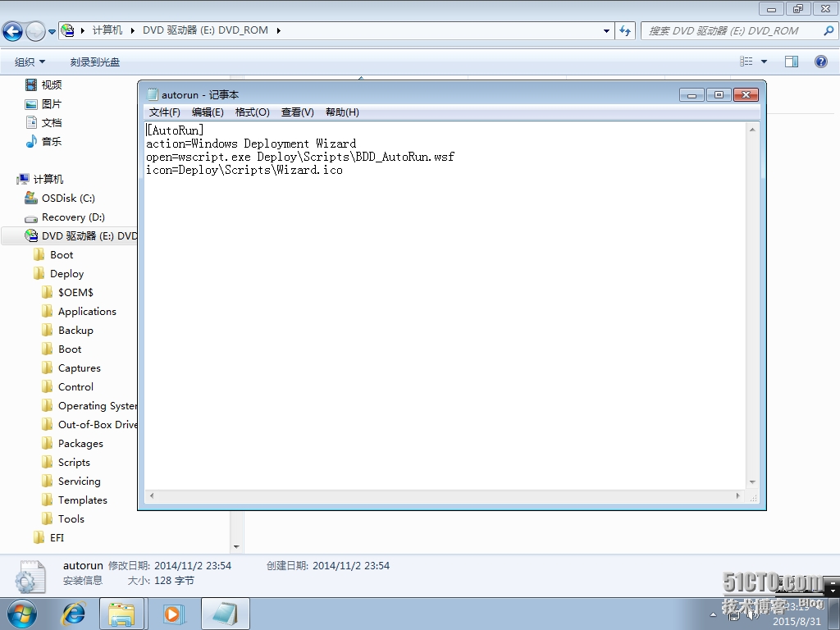The height and width of the screenshot is (630, 840).
Task: Place cursor on the open=wscript.exe line
Action: click(x=300, y=157)
